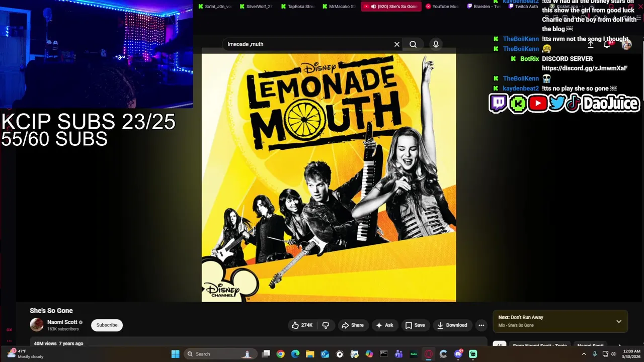
Task: Open the YouTube create upload icon
Action: pyautogui.click(x=591, y=44)
